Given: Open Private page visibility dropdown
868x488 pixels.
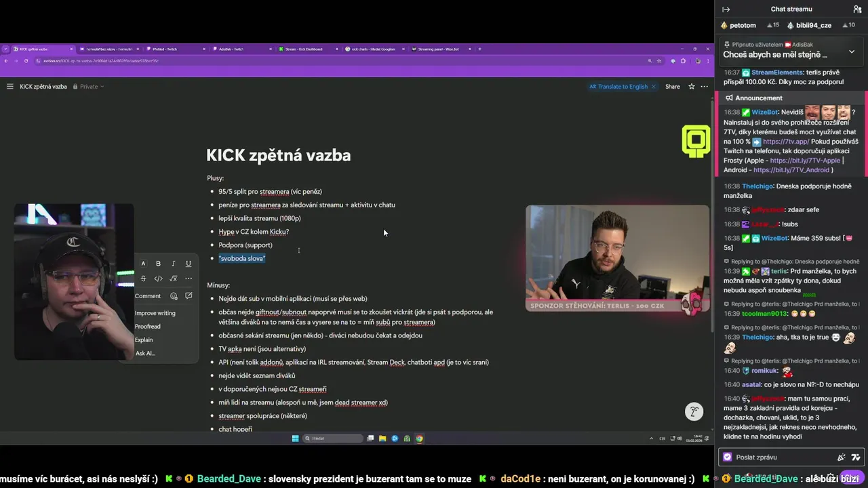Looking at the screenshot, I should (x=90, y=87).
